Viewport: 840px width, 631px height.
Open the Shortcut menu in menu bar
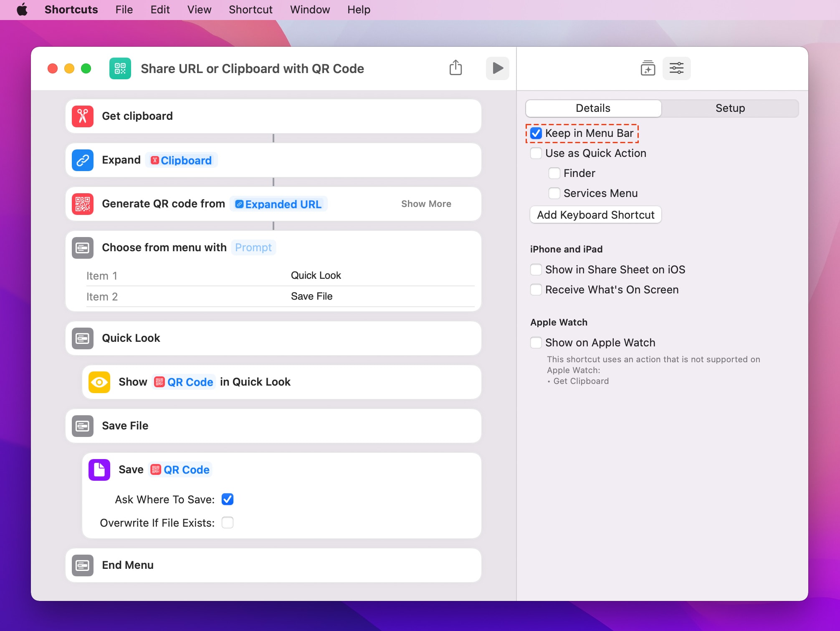pos(250,9)
